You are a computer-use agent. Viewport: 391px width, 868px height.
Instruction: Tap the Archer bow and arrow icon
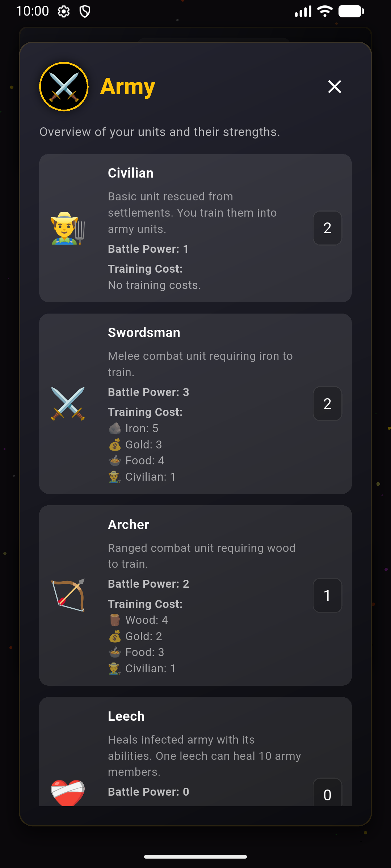[68, 595]
